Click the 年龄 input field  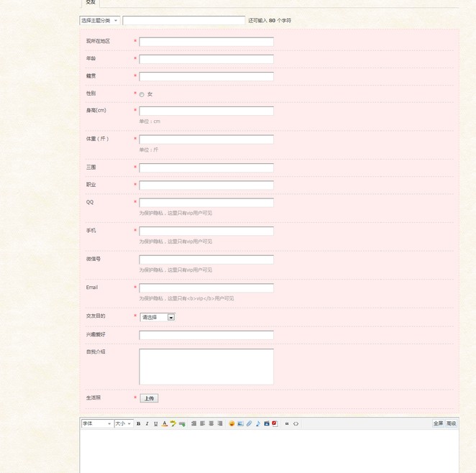tap(206, 59)
